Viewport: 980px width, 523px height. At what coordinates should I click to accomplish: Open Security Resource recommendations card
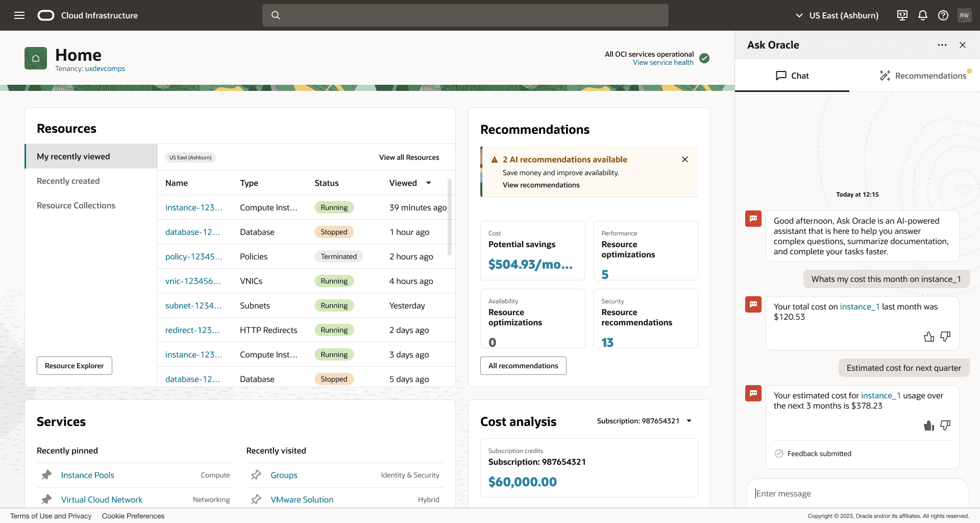point(646,318)
